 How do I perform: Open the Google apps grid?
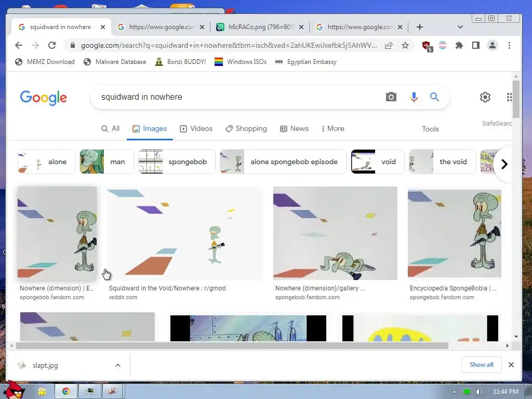[x=509, y=97]
